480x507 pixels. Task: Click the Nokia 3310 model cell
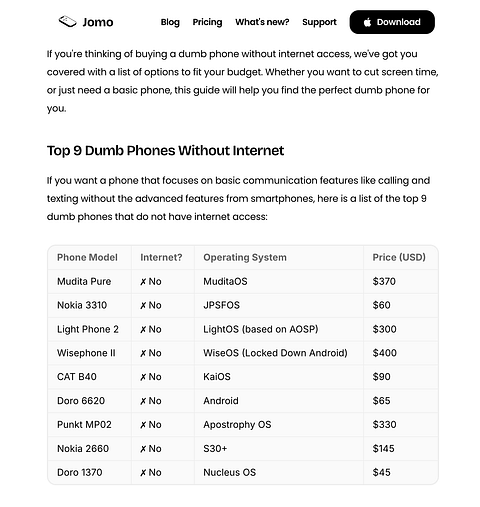pos(82,305)
